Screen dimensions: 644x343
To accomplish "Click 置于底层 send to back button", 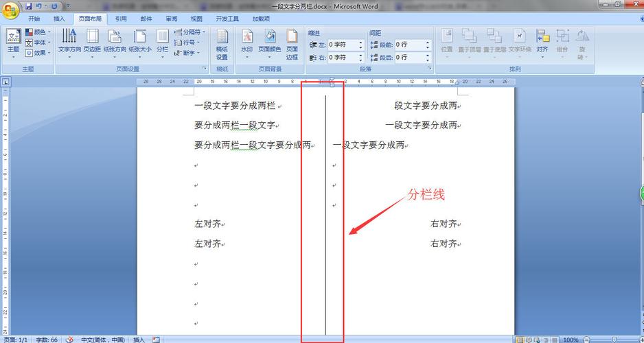I will point(494,43).
